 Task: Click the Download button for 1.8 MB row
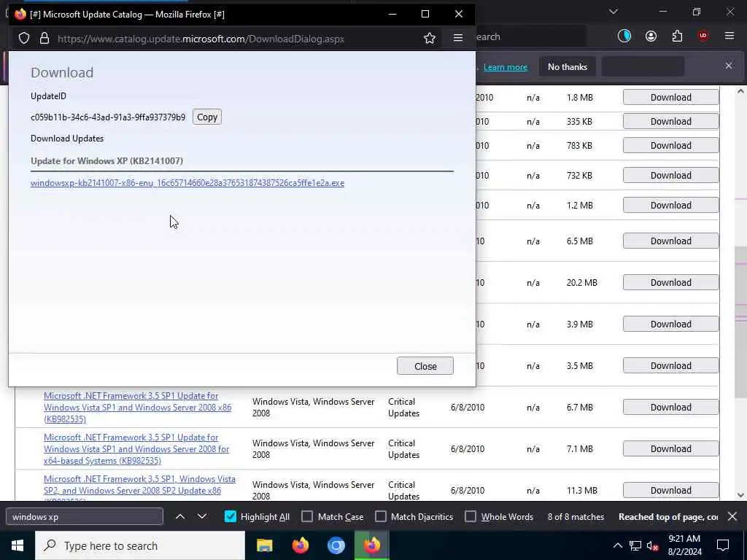[671, 97]
